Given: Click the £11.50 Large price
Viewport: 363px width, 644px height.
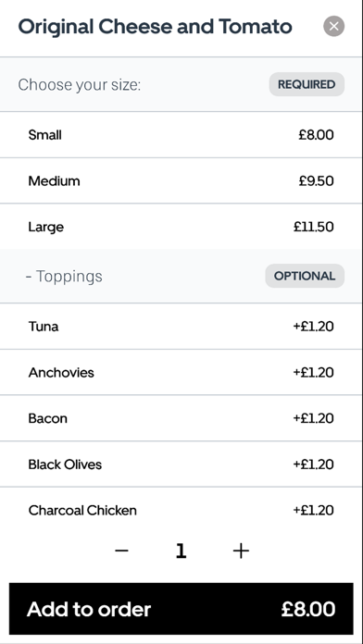Looking at the screenshot, I should [314, 227].
